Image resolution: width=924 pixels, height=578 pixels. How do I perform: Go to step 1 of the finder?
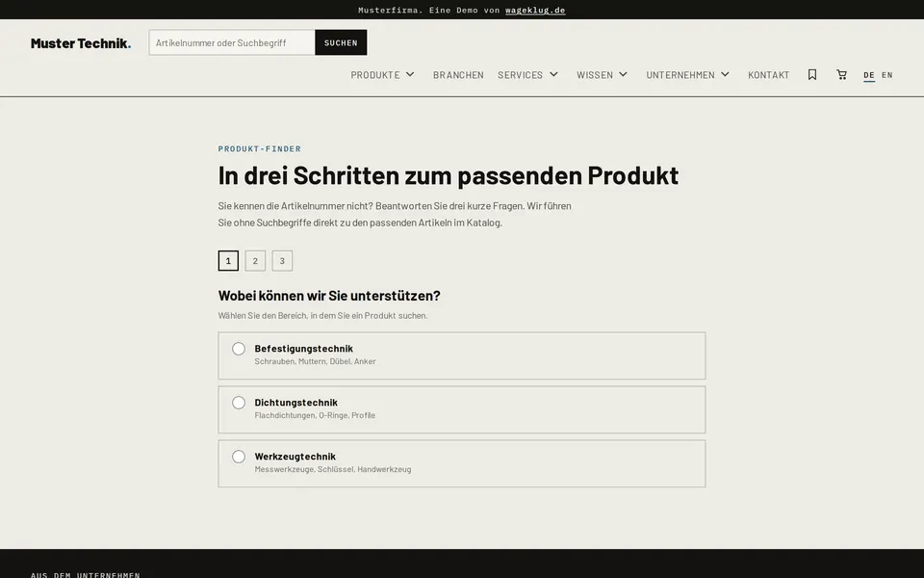point(229,261)
